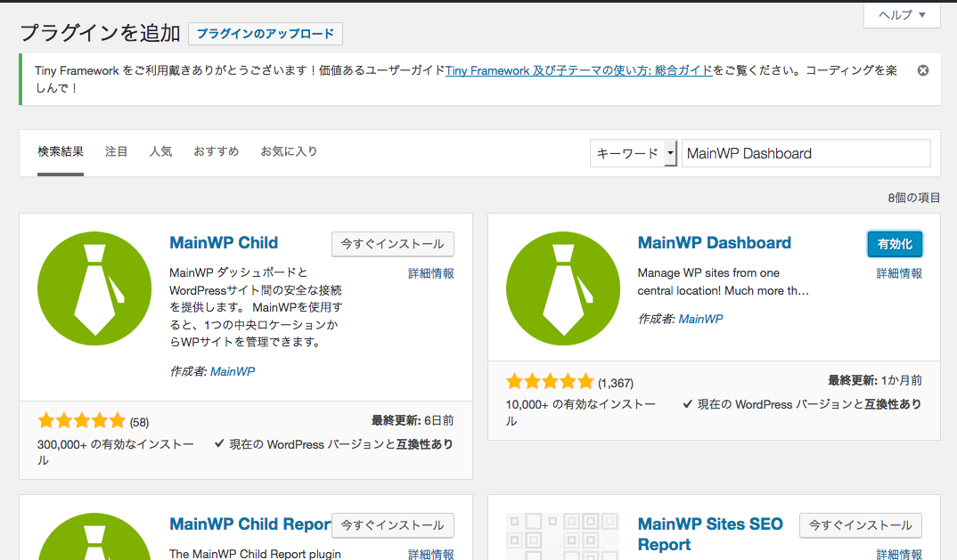Install the MainWP Child Report plugin
The height and width of the screenshot is (560, 957).
tap(392, 525)
